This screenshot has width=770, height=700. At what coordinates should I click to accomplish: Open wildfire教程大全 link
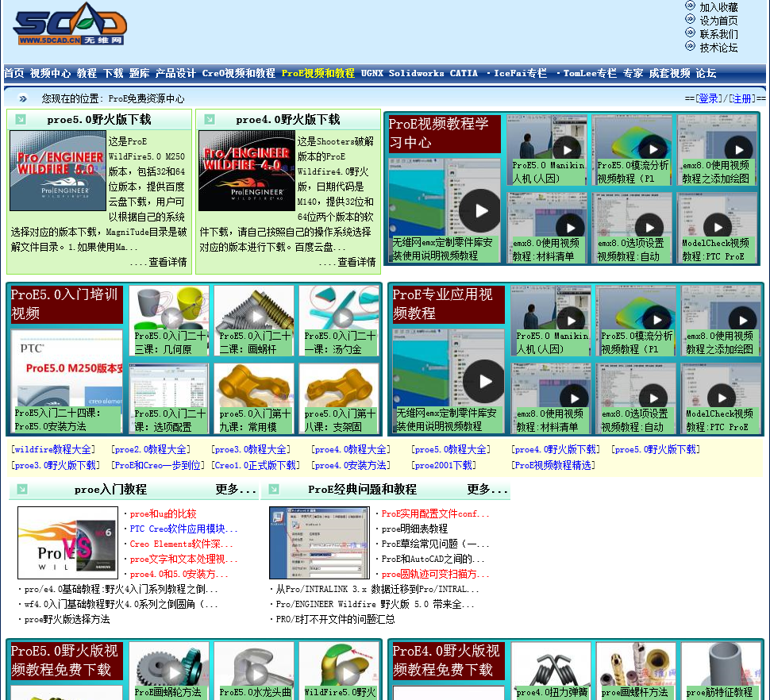coord(53,449)
